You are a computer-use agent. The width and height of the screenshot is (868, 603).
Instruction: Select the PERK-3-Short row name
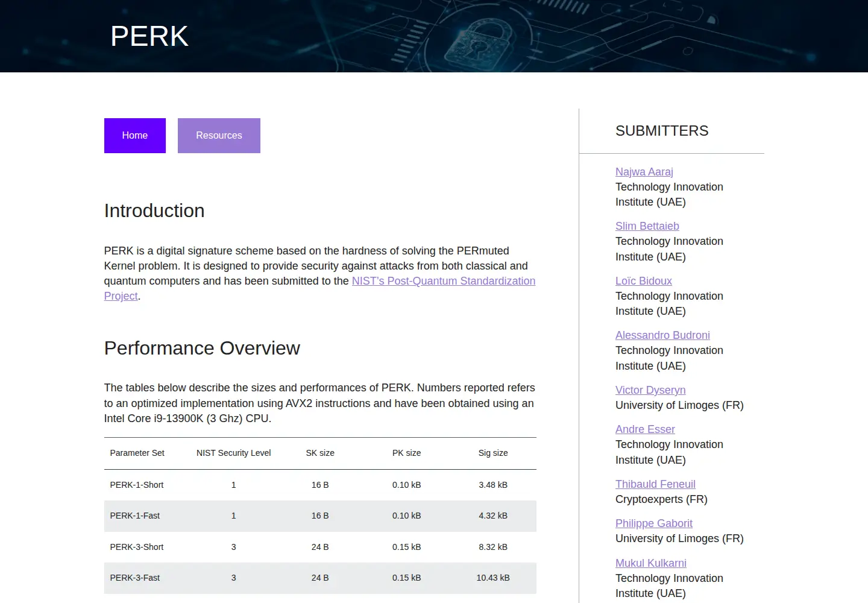pos(137,547)
